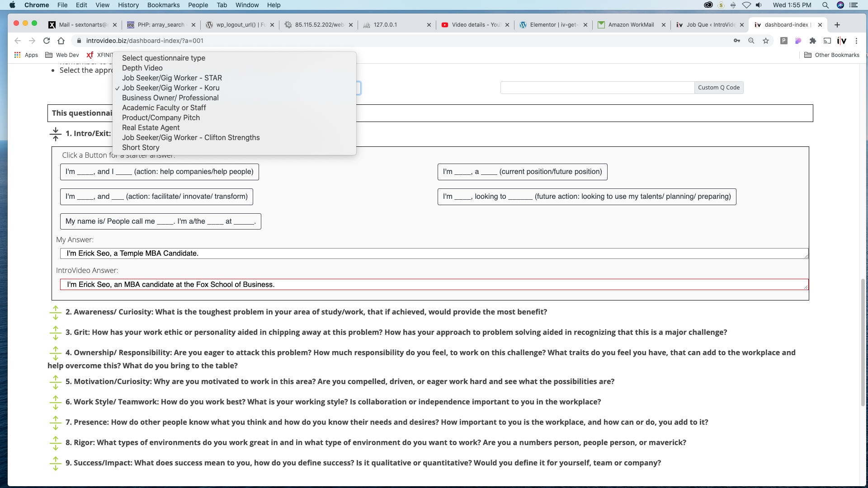Pick the Short Story option
The width and height of the screenshot is (868, 488).
point(234,147)
